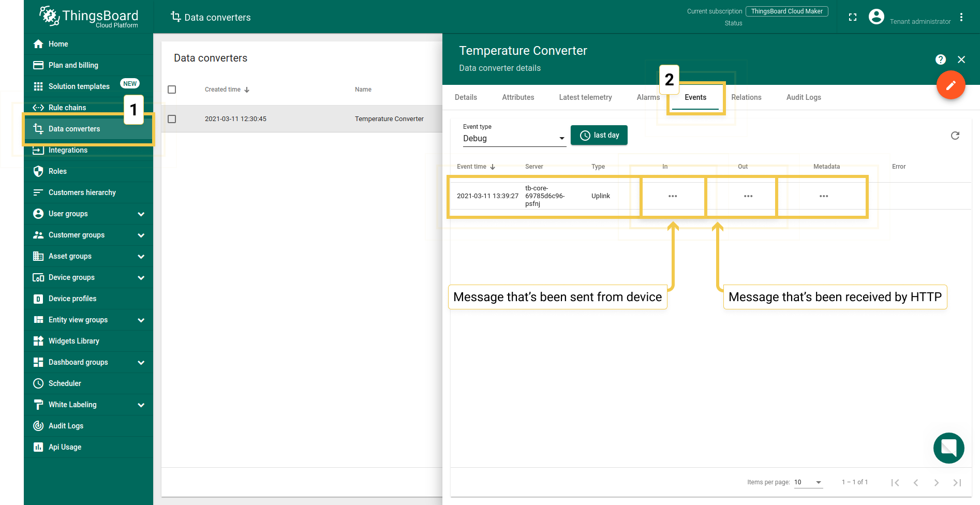The image size is (980, 505).
Task: Select all data converters checkbox
Action: [x=172, y=90]
